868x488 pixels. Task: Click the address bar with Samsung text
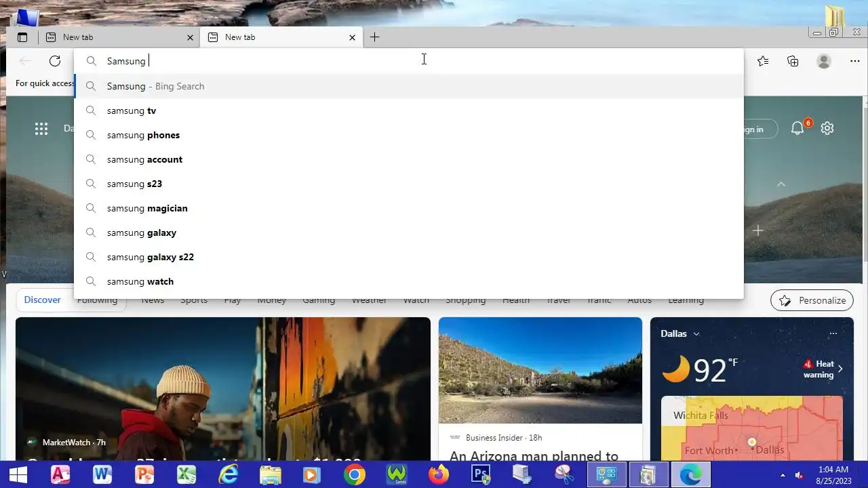pos(409,61)
